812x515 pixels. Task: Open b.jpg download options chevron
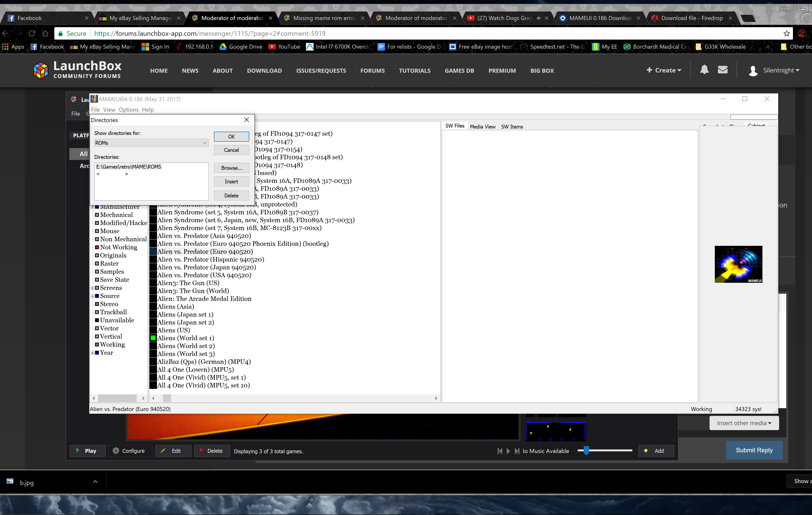coord(95,482)
